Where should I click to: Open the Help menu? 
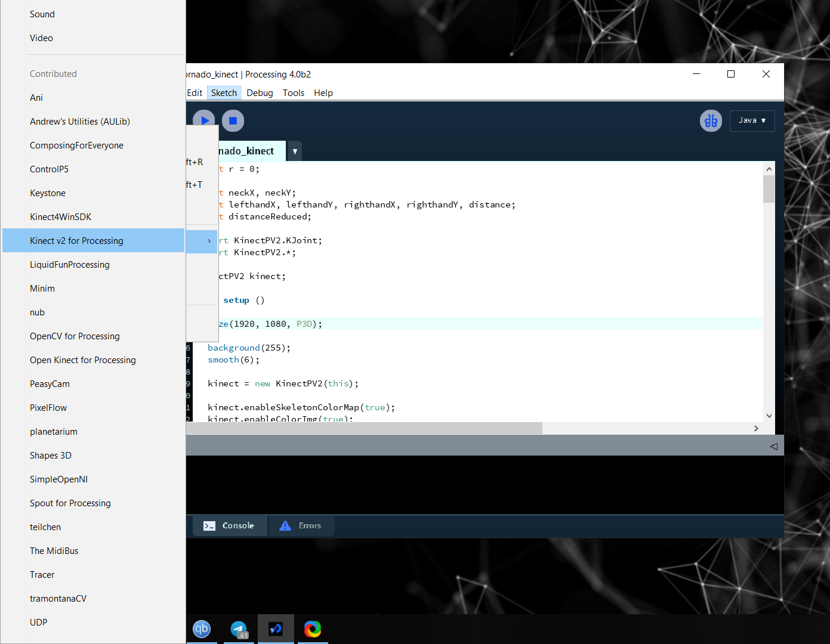coord(323,93)
